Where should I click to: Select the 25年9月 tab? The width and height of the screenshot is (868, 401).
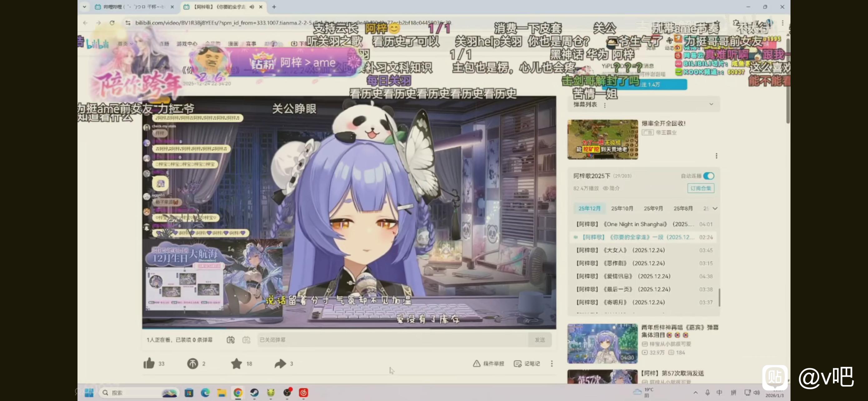[x=653, y=208]
